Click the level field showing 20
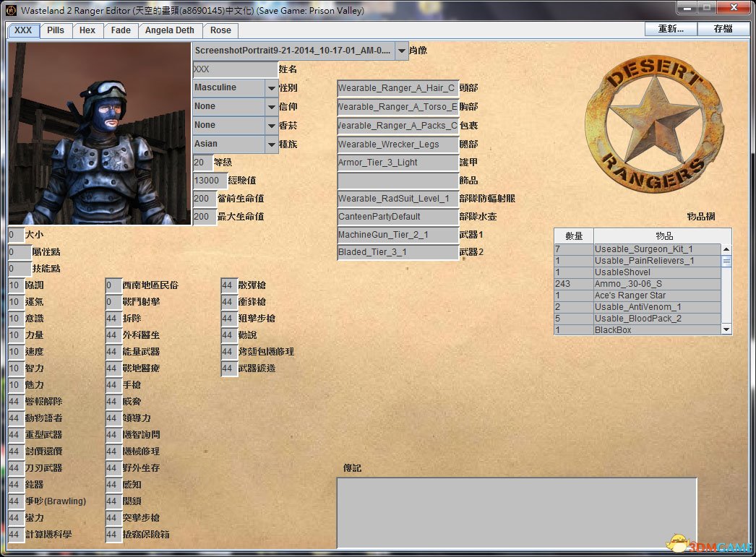 click(x=202, y=163)
